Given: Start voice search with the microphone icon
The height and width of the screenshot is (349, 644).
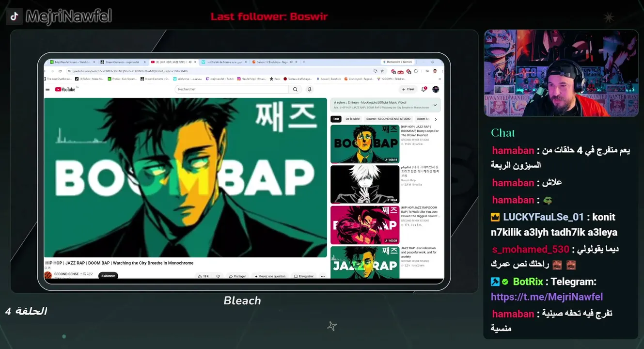Looking at the screenshot, I should pyautogui.click(x=310, y=89).
